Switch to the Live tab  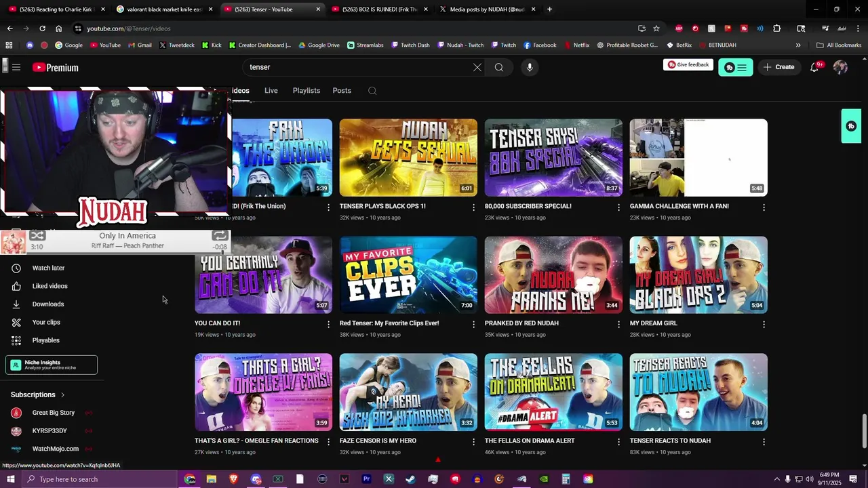pos(271,91)
